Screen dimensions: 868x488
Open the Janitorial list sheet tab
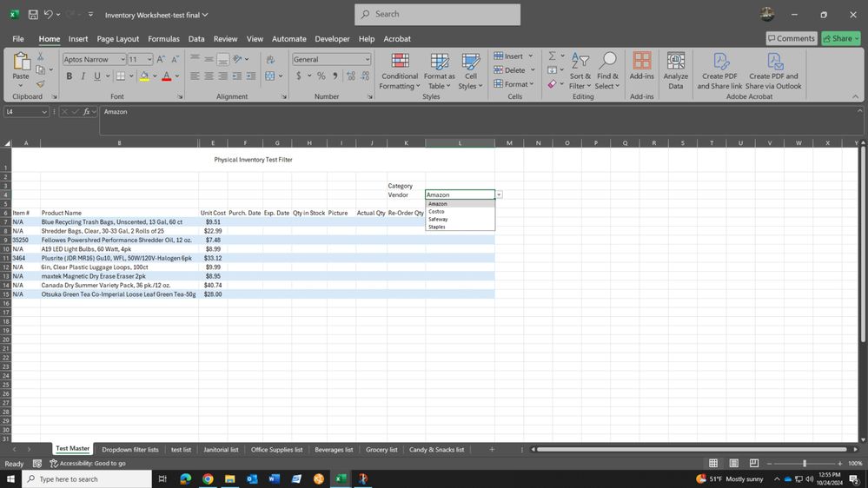[x=221, y=449]
